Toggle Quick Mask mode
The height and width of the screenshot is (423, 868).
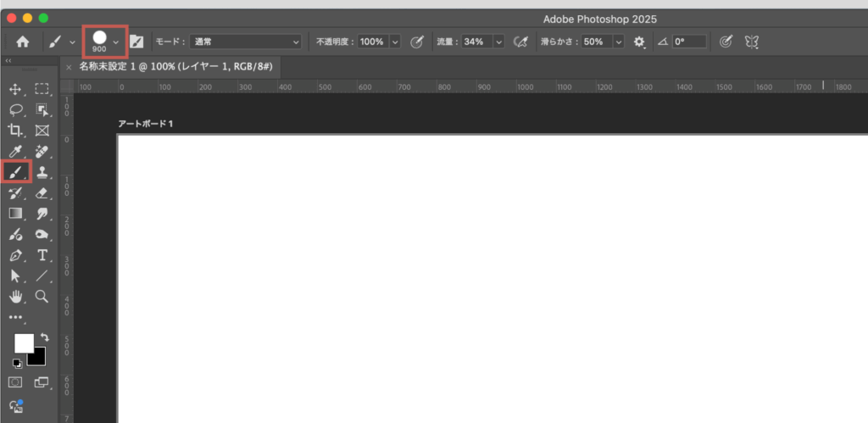tap(15, 382)
